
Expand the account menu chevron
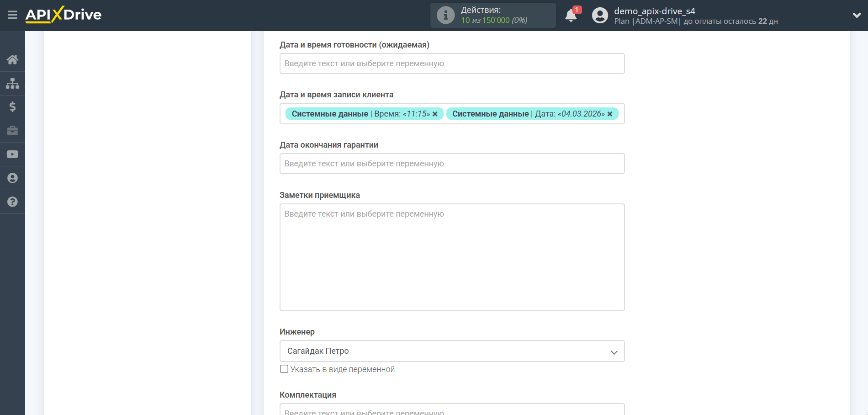click(856, 15)
